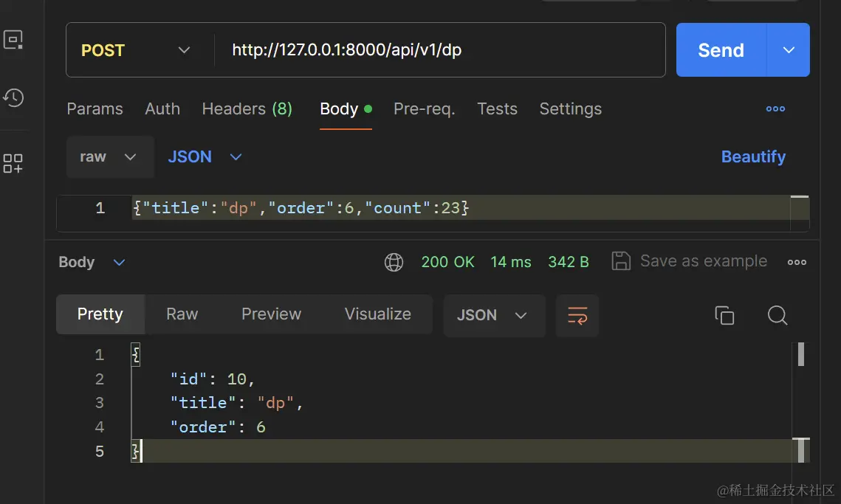Switch to the Params tab
Viewport: 841px width, 504px height.
(x=95, y=108)
